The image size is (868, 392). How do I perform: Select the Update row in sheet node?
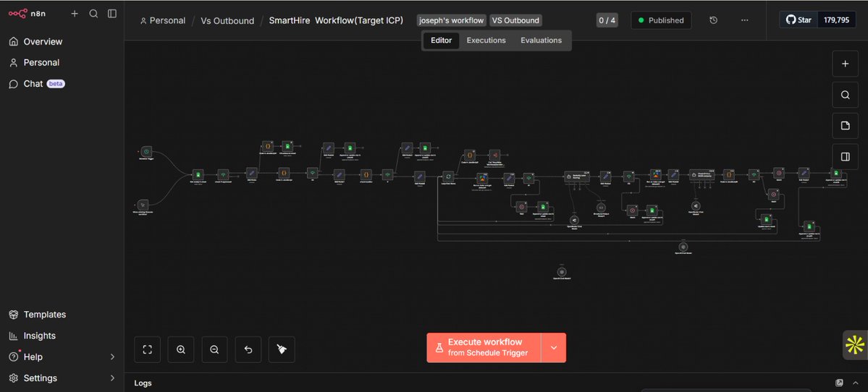(x=767, y=219)
